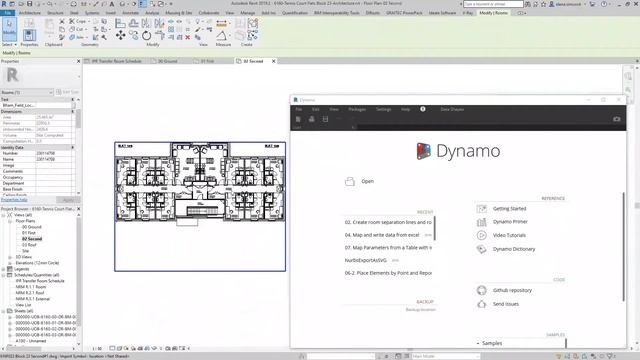Click the Measure angle triangle icon
The image size is (640, 360).
[x=222, y=36]
